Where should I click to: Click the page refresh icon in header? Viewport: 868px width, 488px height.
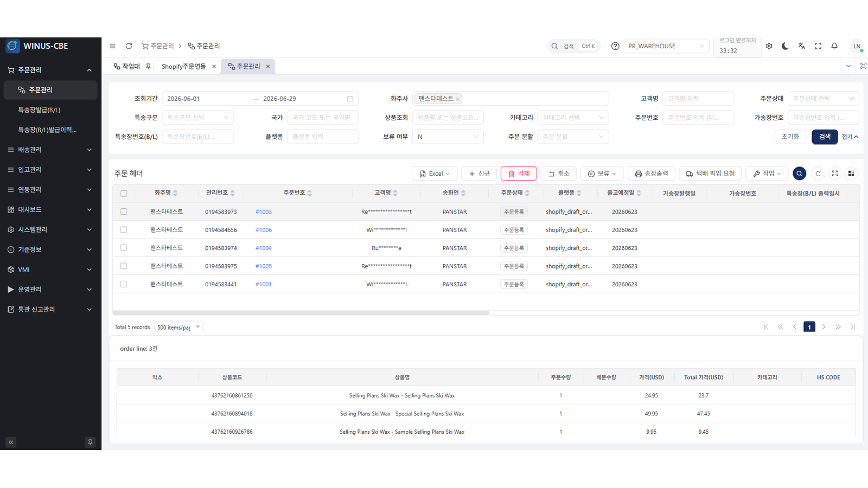[x=129, y=46]
